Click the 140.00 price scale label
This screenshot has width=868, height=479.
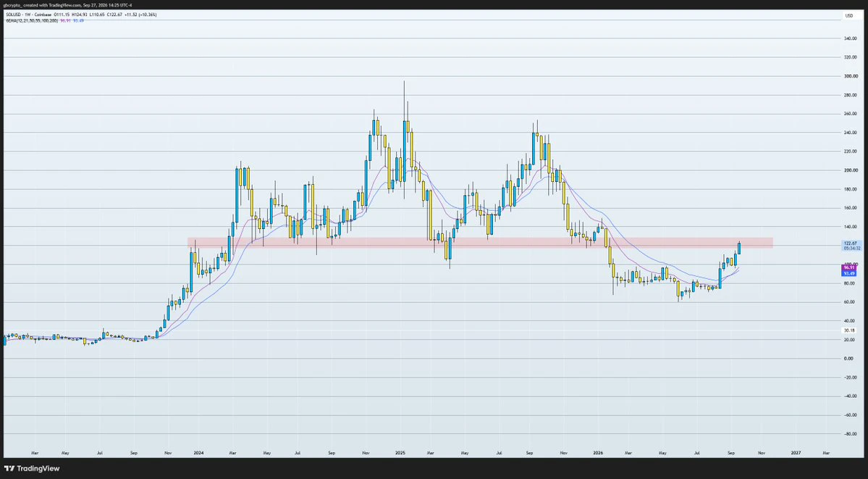click(850, 227)
